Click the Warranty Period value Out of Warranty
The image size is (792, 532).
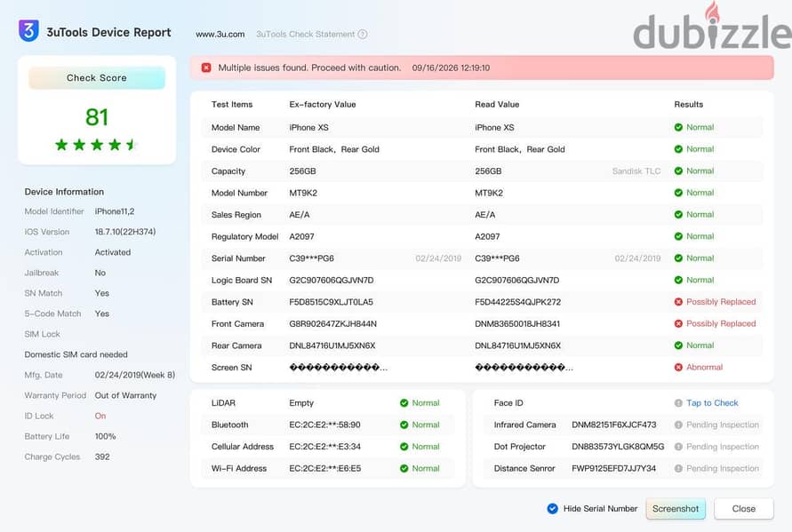point(125,395)
